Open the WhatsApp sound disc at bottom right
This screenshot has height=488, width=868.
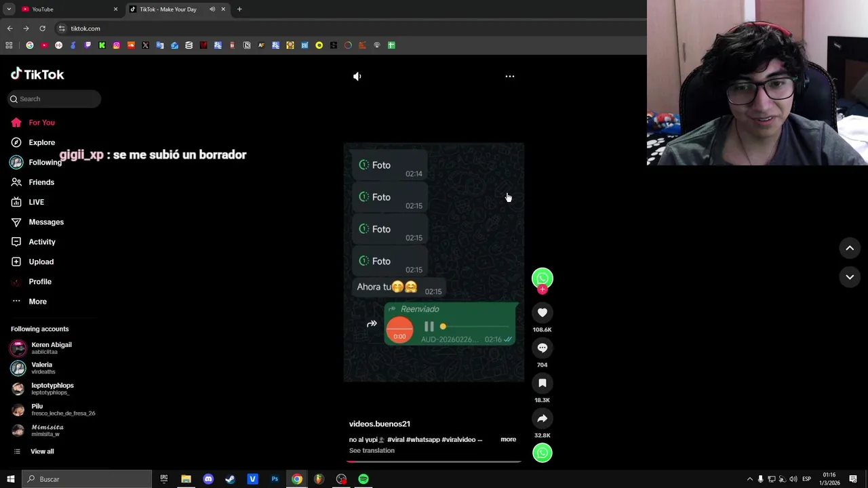coord(542,453)
